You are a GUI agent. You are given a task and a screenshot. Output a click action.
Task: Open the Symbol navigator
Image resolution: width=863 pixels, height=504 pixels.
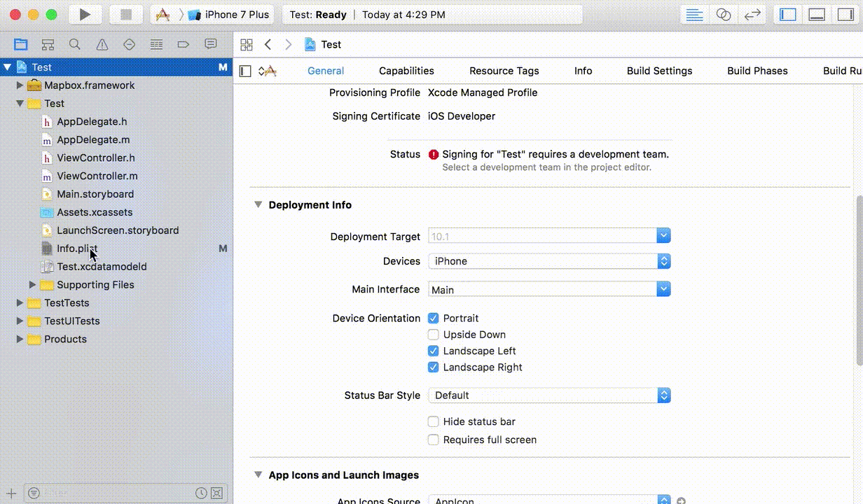(48, 44)
